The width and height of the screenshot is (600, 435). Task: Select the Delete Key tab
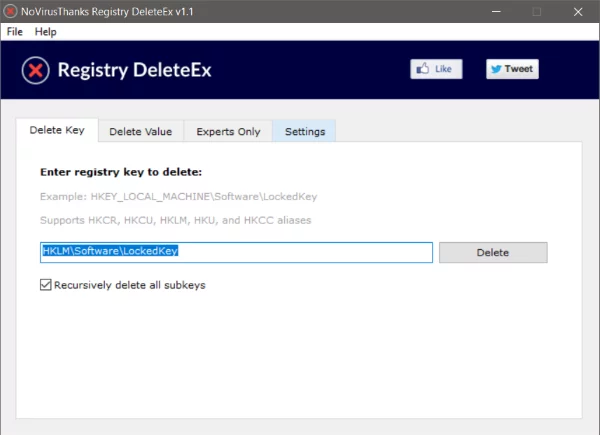[x=57, y=130]
